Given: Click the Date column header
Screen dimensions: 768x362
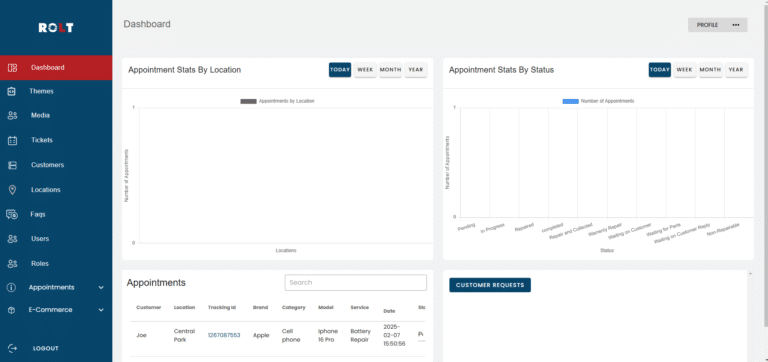Looking at the screenshot, I should click(389, 311).
